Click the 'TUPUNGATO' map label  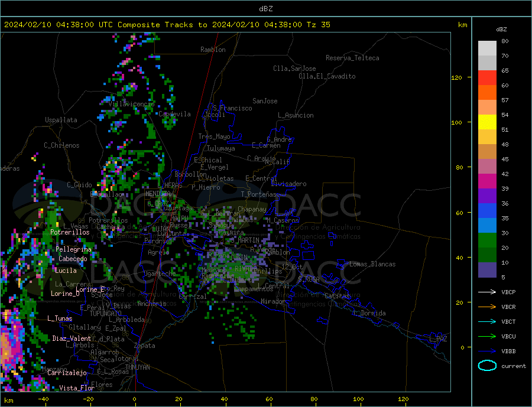(105, 314)
